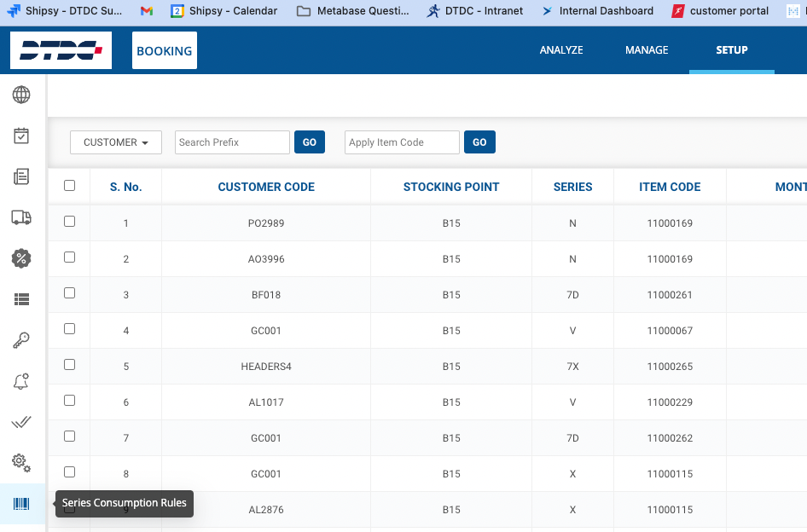Image resolution: width=807 pixels, height=532 pixels.
Task: Open the percent discount badge icon
Action: (21, 258)
